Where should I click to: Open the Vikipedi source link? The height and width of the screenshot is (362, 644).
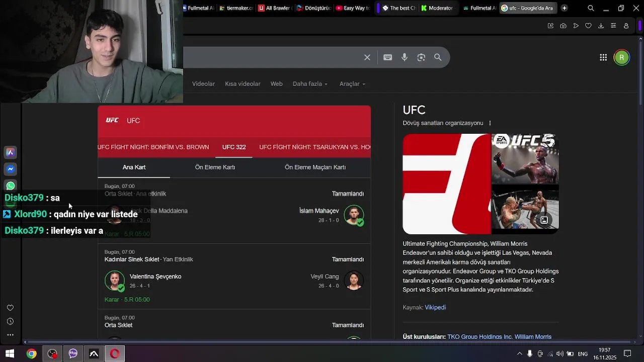point(435,308)
